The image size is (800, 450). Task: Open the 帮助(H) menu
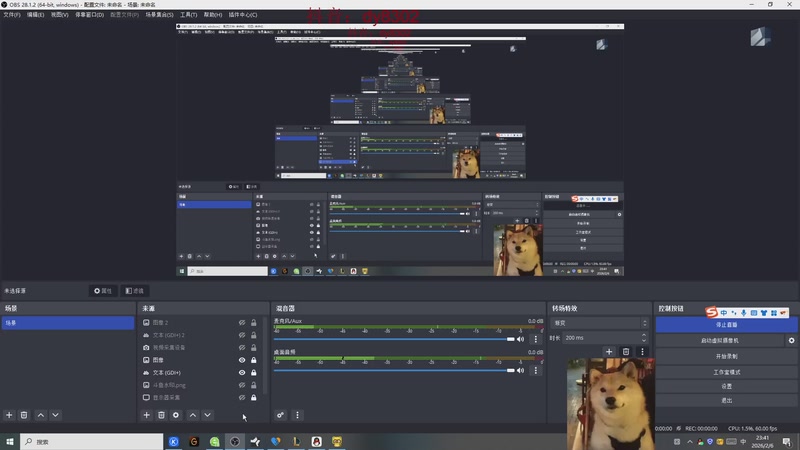pos(213,15)
